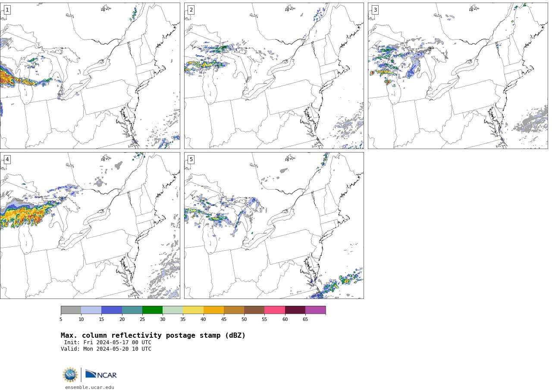
Task: Click the panel number label '3'
Action: [375, 10]
